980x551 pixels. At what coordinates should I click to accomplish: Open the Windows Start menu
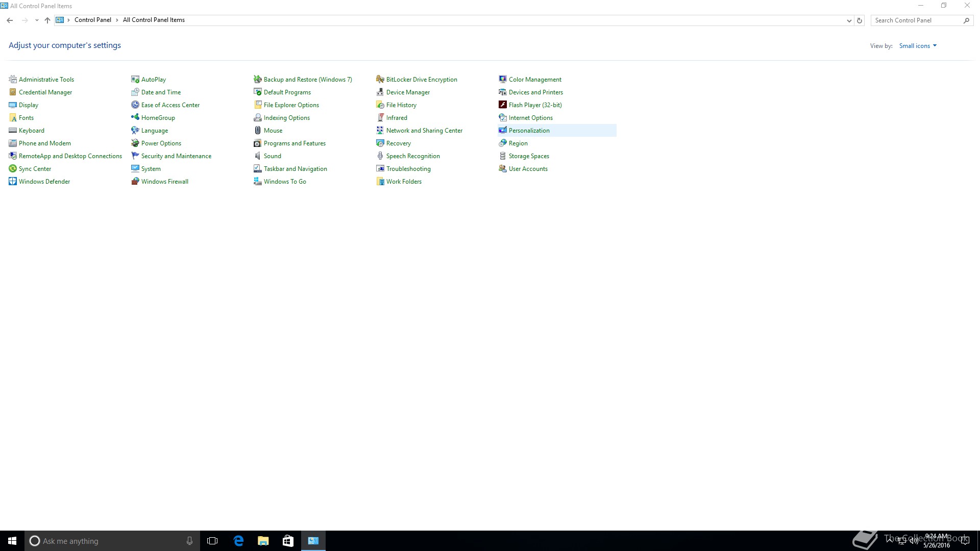click(x=12, y=541)
